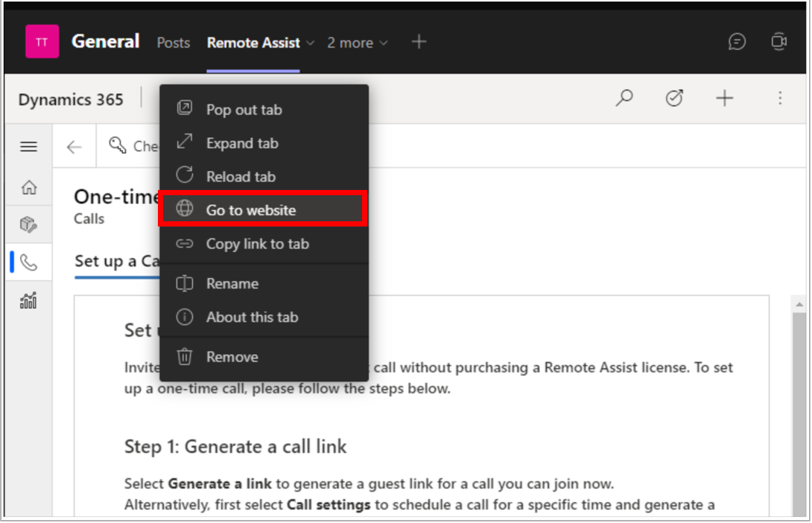Choose Expand tab from context menu
Screen dimensions: 812x523
pos(264,143)
